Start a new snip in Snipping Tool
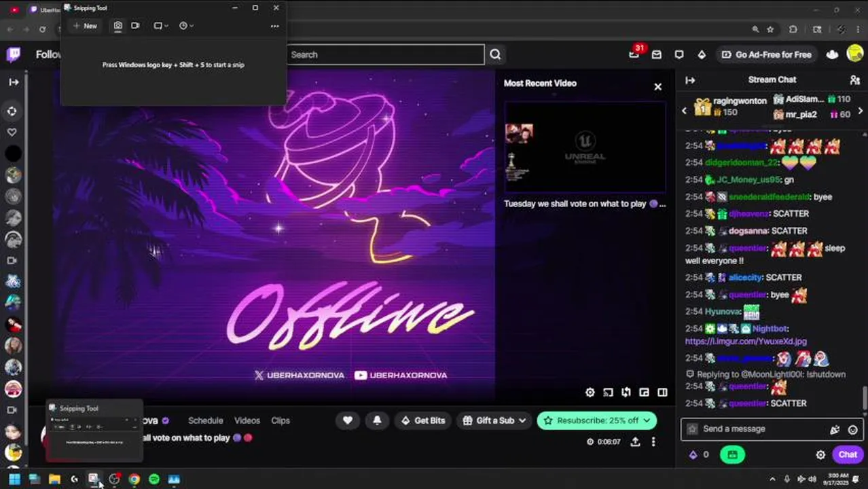The width and height of the screenshot is (868, 489). pyautogui.click(x=85, y=26)
